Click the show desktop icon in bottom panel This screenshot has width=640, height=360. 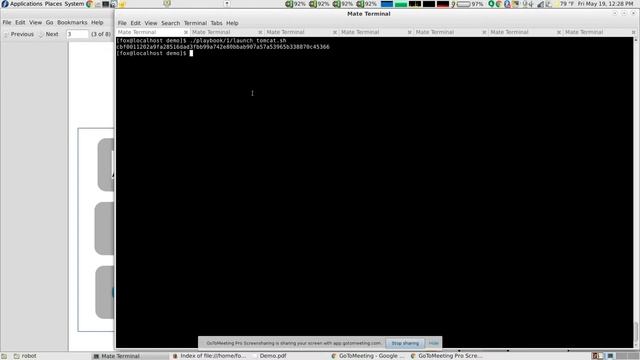pos(4,356)
